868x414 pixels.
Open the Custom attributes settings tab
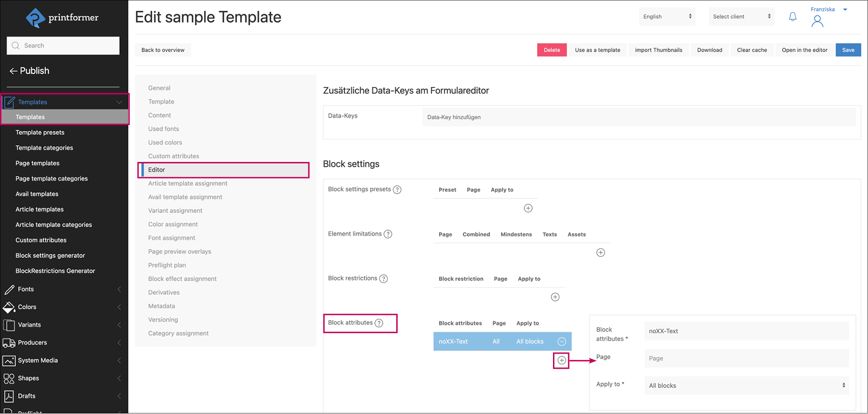tap(173, 156)
